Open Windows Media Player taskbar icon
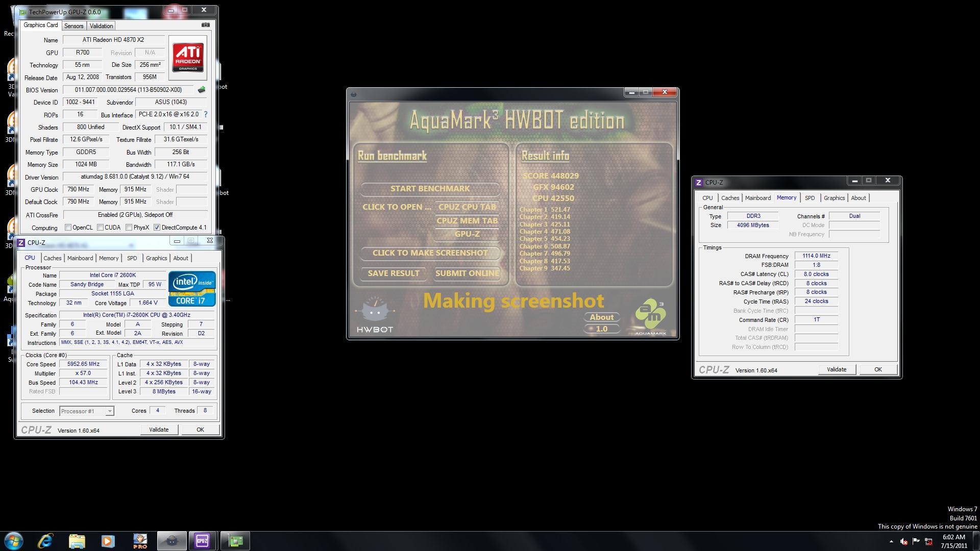 coord(108,541)
